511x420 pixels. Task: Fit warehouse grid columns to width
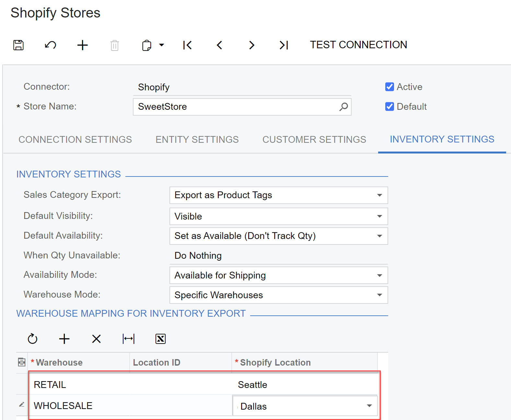click(x=129, y=339)
